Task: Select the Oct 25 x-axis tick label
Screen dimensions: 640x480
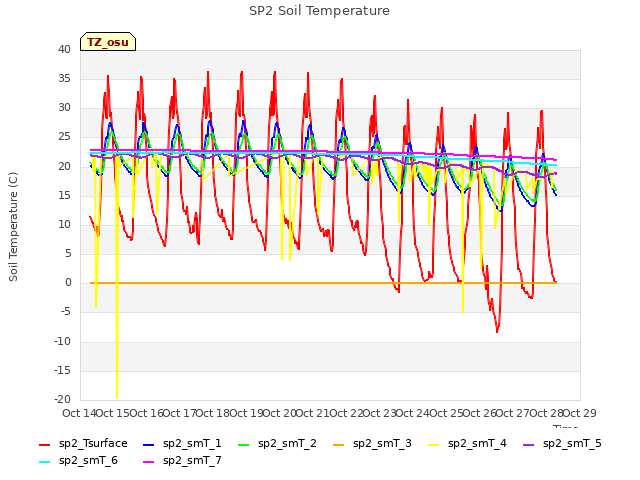Action: coord(447,413)
